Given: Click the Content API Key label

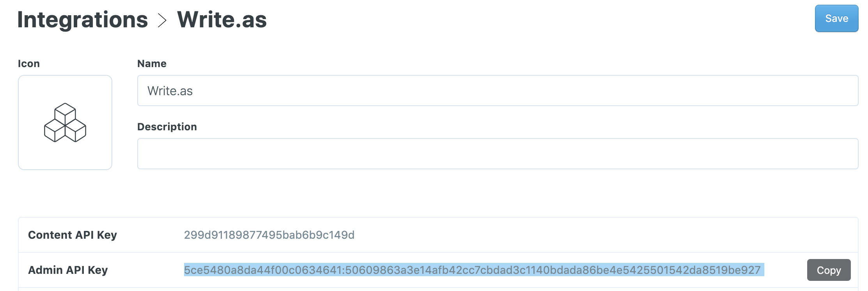Looking at the screenshot, I should pyautogui.click(x=73, y=235).
